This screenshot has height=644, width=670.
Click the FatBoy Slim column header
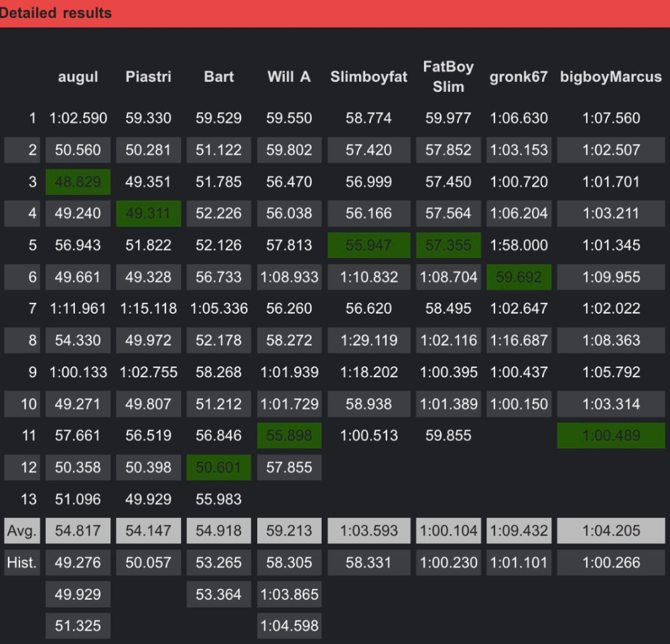click(448, 76)
